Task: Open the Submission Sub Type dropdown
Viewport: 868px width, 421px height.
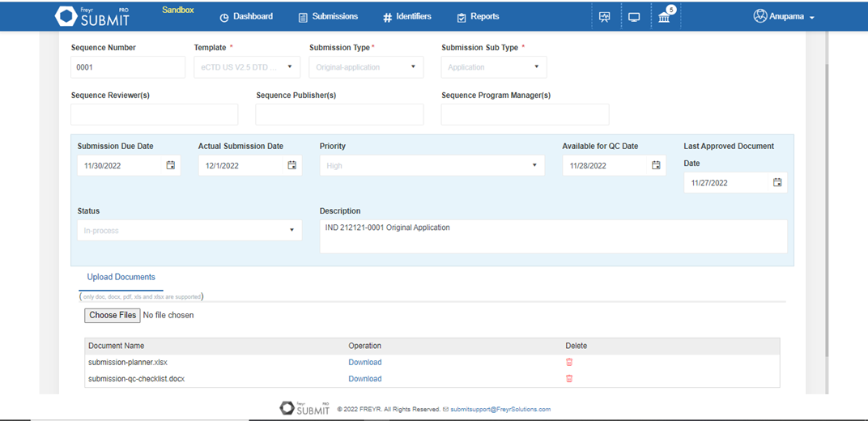Action: click(494, 67)
